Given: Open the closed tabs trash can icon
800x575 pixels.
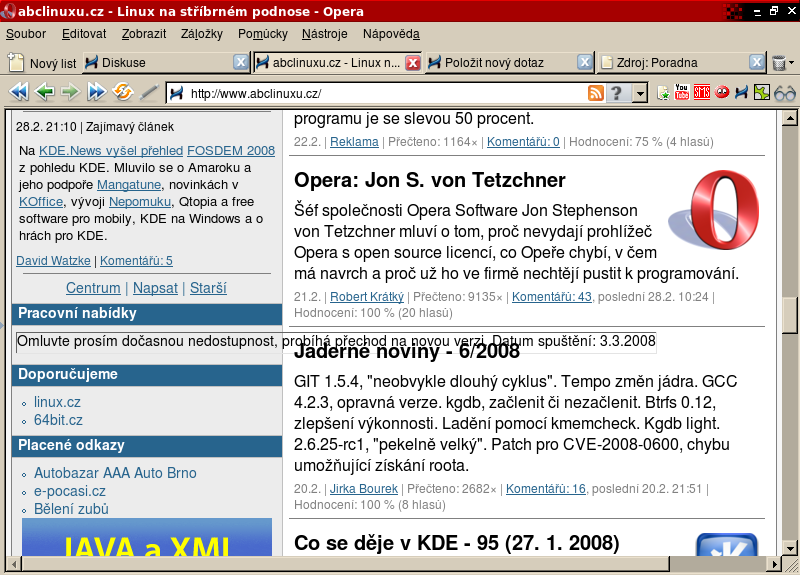Looking at the screenshot, I should [779, 63].
